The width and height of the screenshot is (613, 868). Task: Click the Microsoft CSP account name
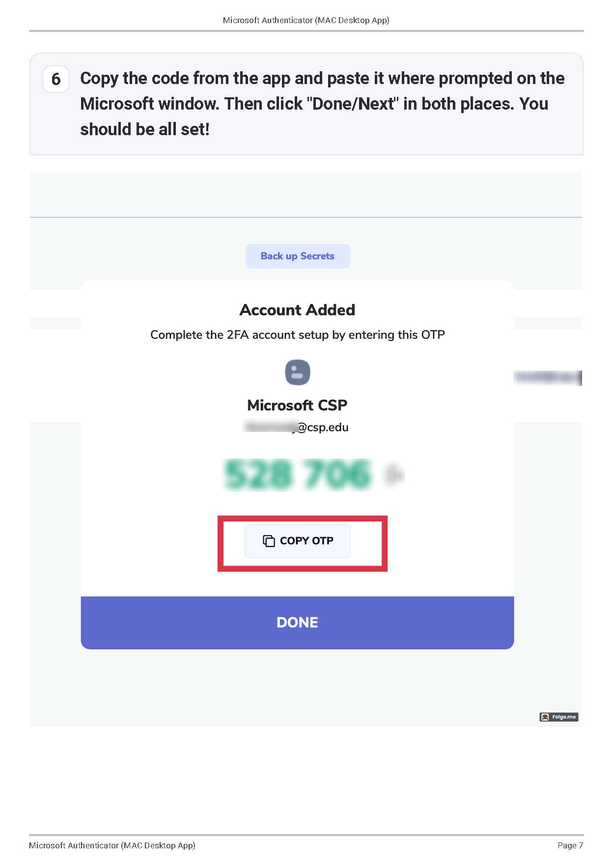click(297, 405)
